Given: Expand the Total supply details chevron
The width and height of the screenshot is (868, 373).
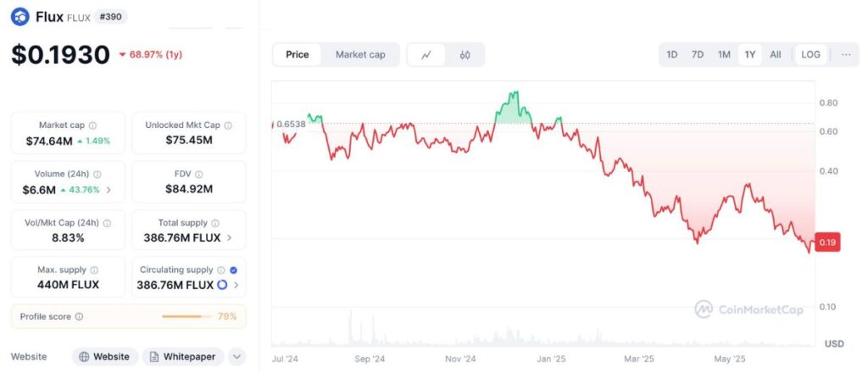Looking at the screenshot, I should pyautogui.click(x=230, y=238).
